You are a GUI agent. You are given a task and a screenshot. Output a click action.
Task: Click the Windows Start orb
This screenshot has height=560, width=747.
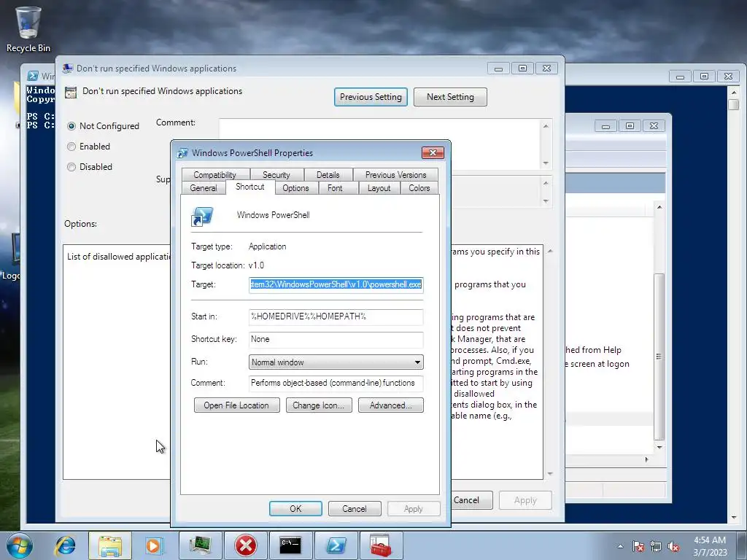tap(20, 545)
